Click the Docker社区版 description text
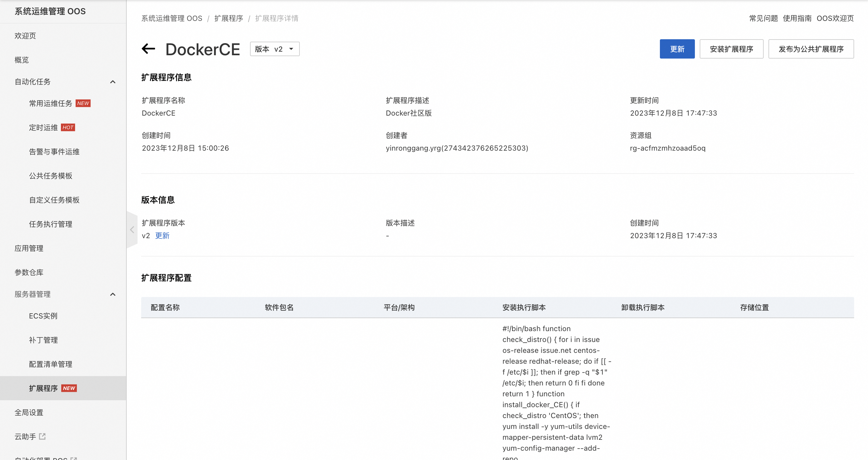Viewport: 868px width, 460px height. point(409,113)
